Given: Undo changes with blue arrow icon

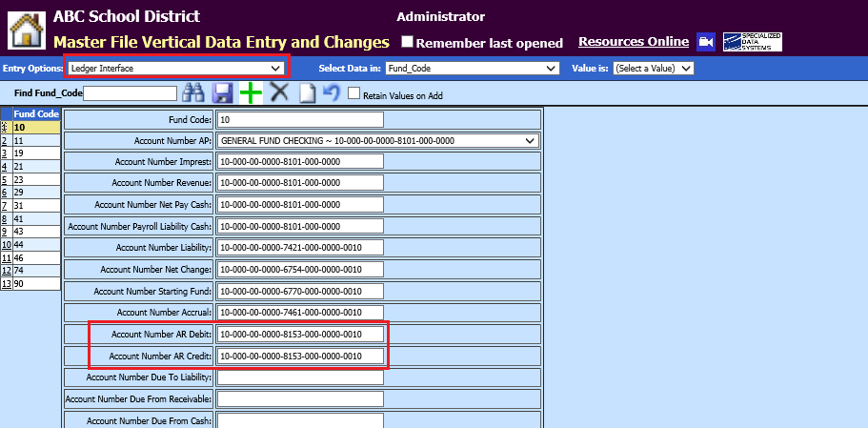Looking at the screenshot, I should (x=331, y=92).
